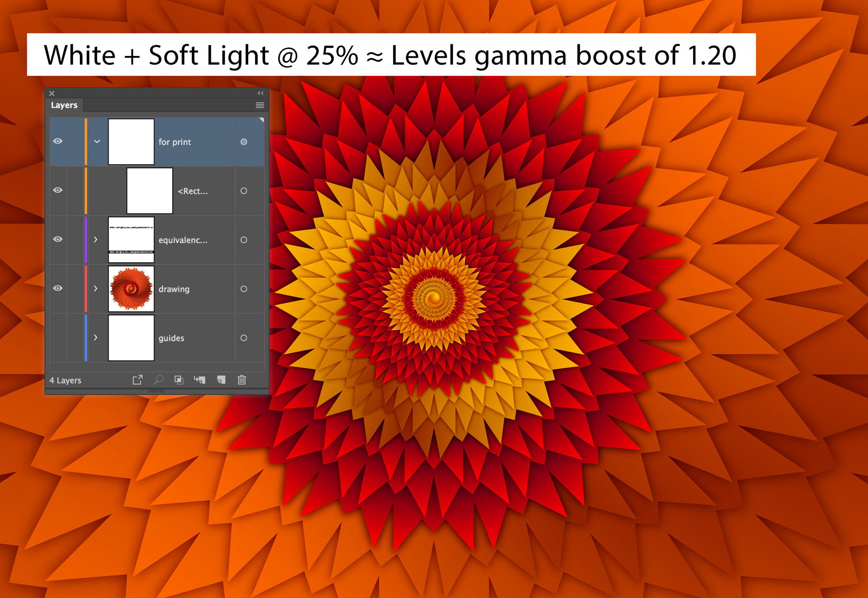Click the guides layer thumbnail

(131, 338)
